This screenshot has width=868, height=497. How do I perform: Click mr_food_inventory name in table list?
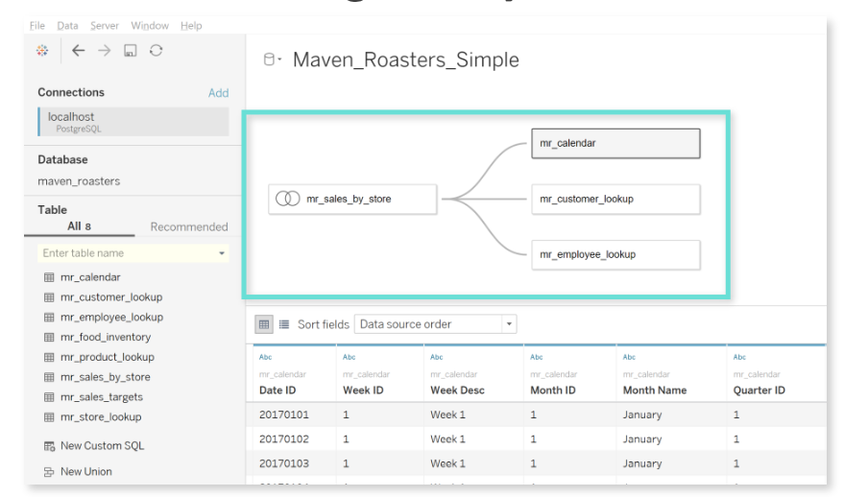click(106, 337)
